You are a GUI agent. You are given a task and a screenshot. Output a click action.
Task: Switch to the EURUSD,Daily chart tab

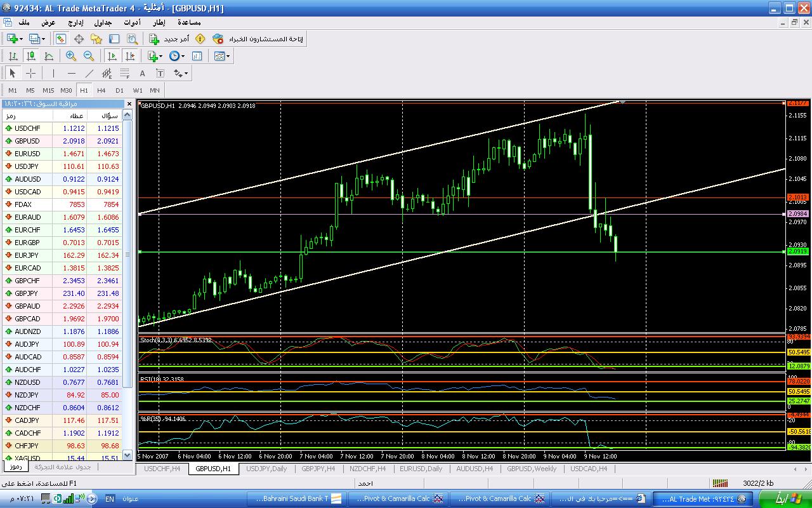pos(421,469)
